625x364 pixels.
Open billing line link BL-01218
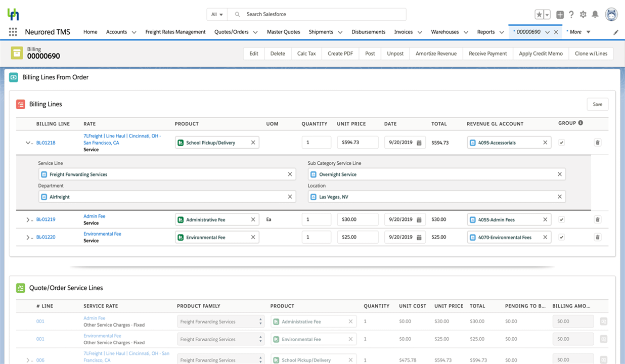46,143
